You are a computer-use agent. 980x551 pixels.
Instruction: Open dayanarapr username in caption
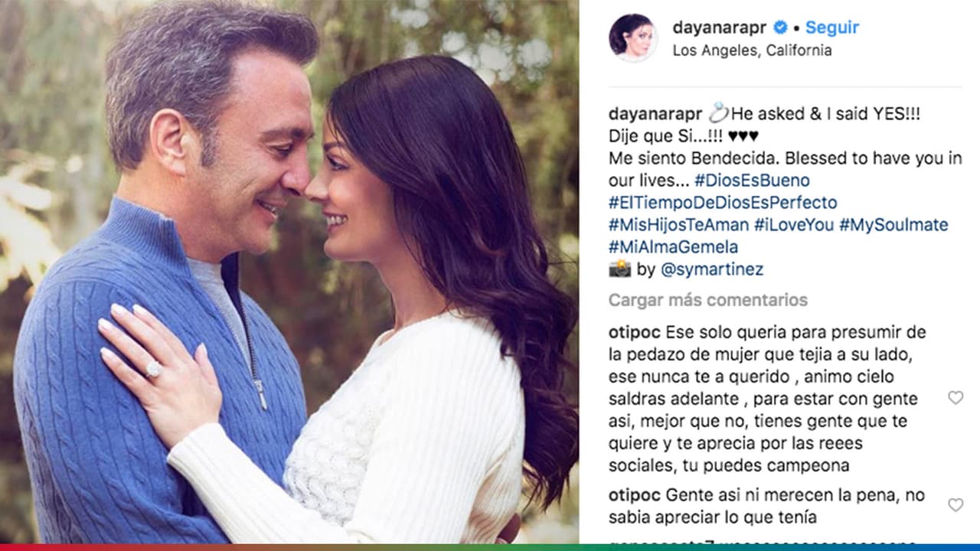[655, 115]
